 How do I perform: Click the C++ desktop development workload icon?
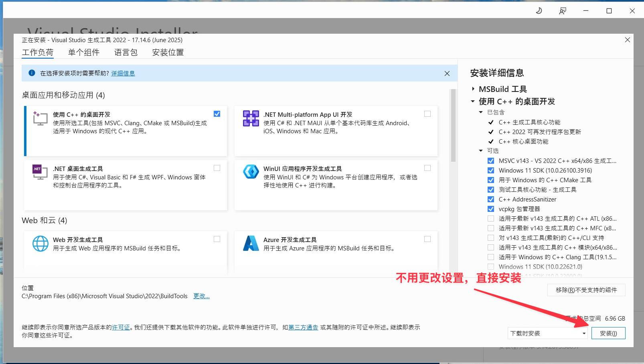click(40, 118)
